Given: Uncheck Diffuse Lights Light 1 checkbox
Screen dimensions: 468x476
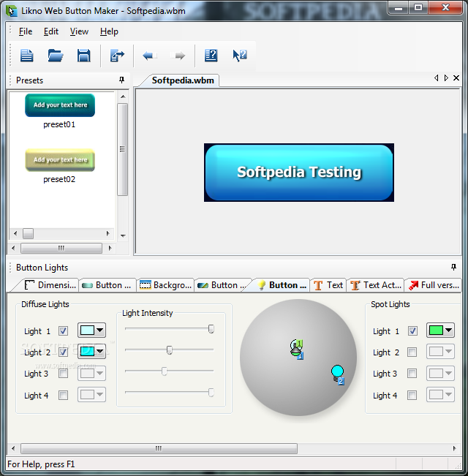Looking at the screenshot, I should [x=63, y=330].
